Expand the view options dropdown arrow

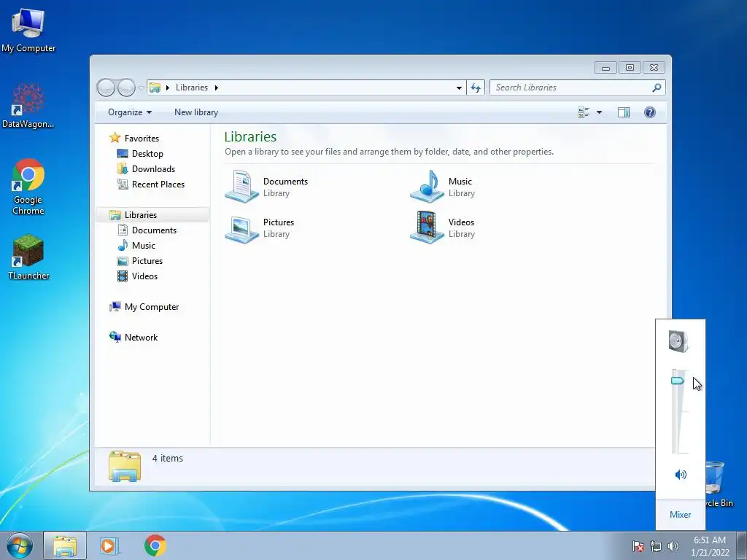(600, 112)
